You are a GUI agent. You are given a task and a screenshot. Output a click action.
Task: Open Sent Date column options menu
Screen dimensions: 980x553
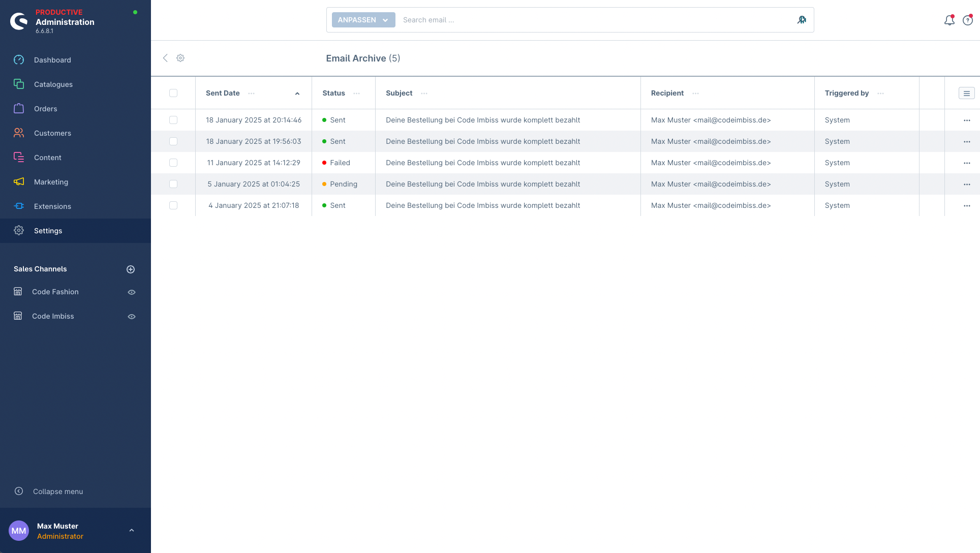coord(251,94)
